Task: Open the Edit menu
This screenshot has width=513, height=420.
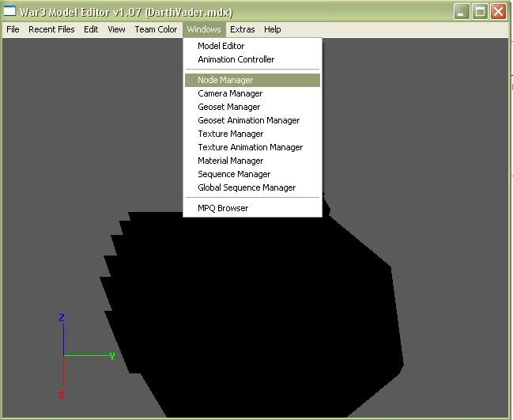Action: tap(91, 29)
